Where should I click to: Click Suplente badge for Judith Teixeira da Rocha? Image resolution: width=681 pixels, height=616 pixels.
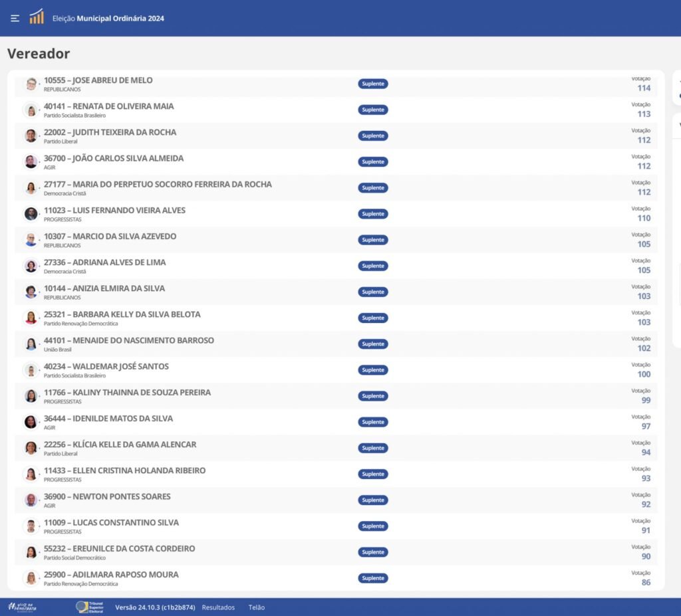[372, 136]
